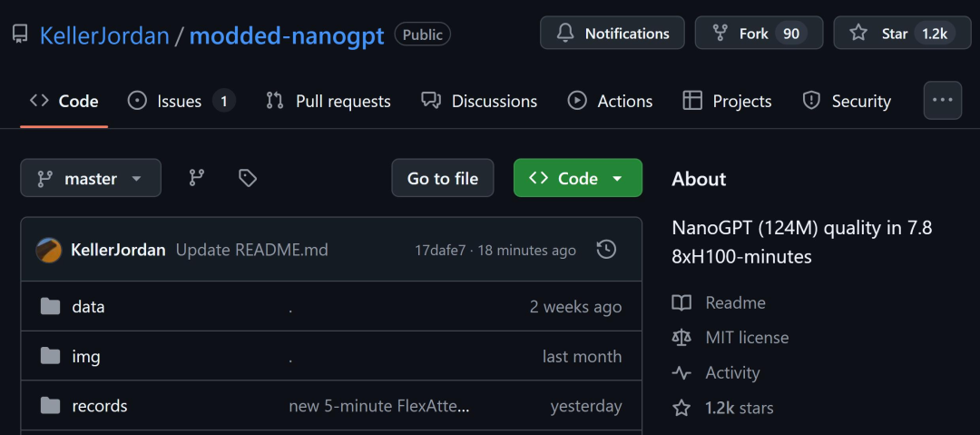Switch to the Issues tab
The image size is (980, 435).
pyautogui.click(x=181, y=101)
